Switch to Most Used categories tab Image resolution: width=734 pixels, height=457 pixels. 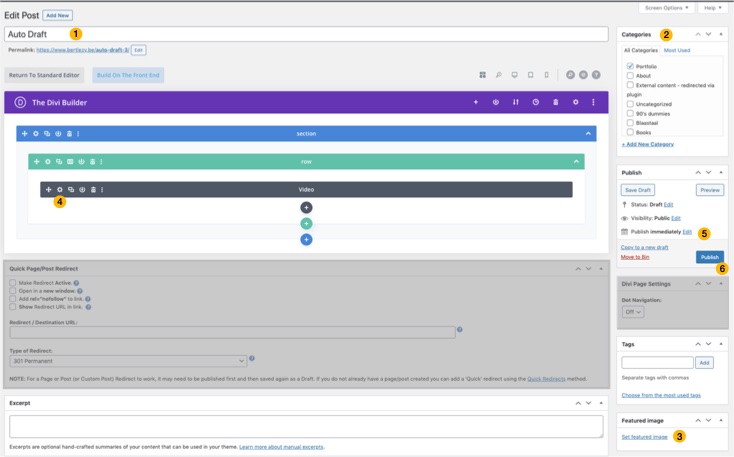(x=677, y=49)
